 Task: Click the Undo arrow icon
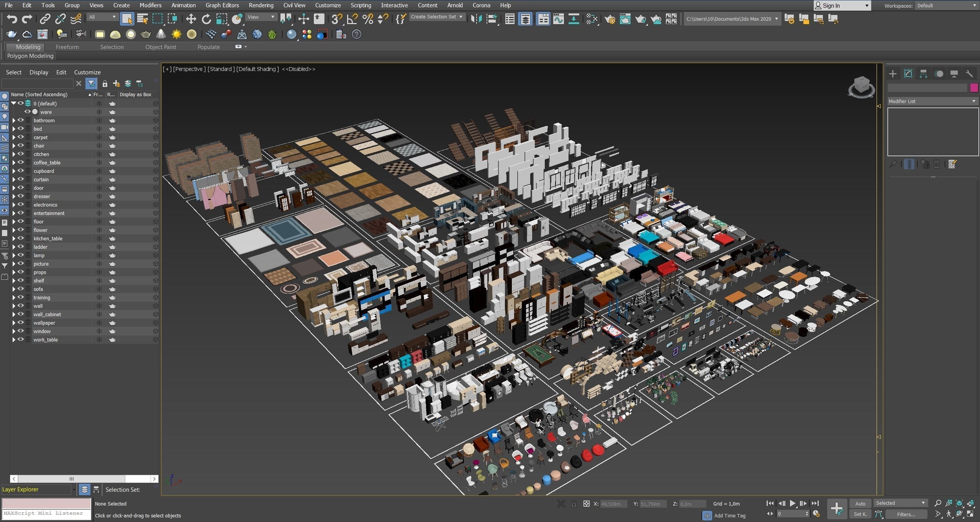pos(12,19)
